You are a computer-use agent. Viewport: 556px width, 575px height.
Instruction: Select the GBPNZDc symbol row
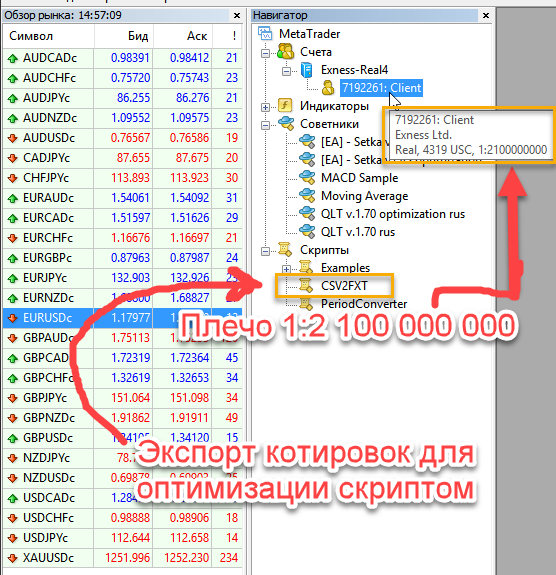coord(122,418)
